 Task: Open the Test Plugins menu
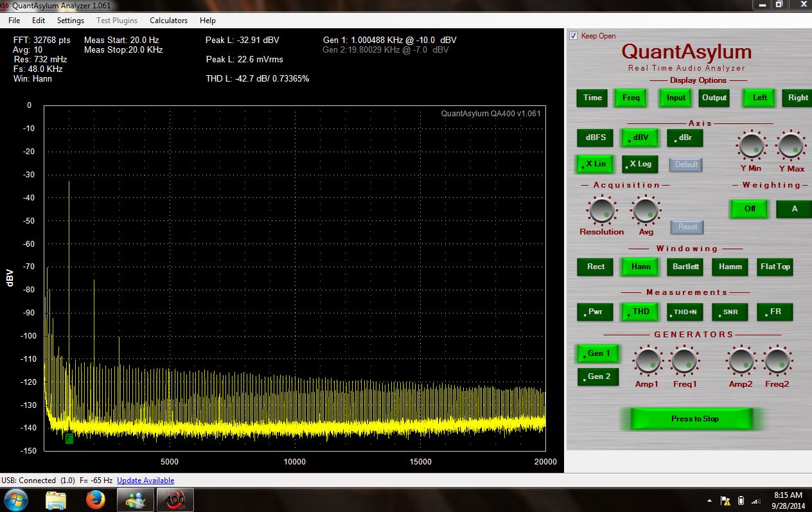coord(117,21)
